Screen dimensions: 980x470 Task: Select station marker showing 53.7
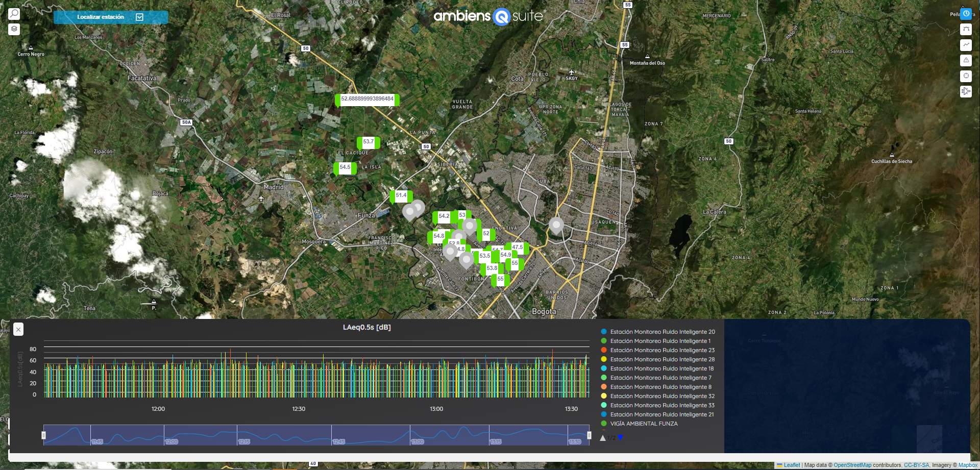pyautogui.click(x=369, y=142)
